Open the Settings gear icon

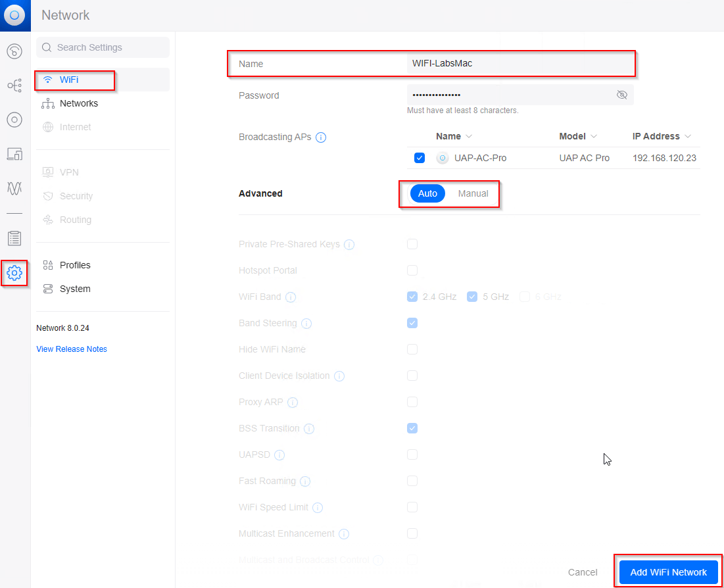click(x=14, y=272)
